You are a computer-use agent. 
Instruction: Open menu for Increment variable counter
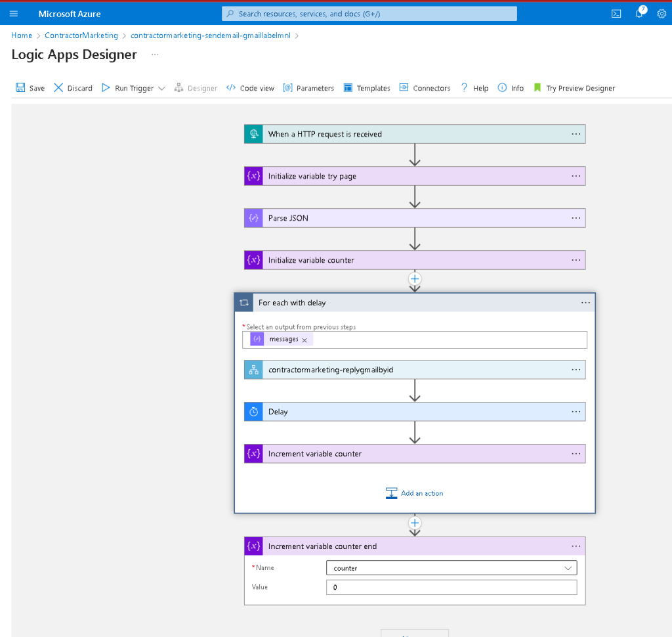coord(576,453)
